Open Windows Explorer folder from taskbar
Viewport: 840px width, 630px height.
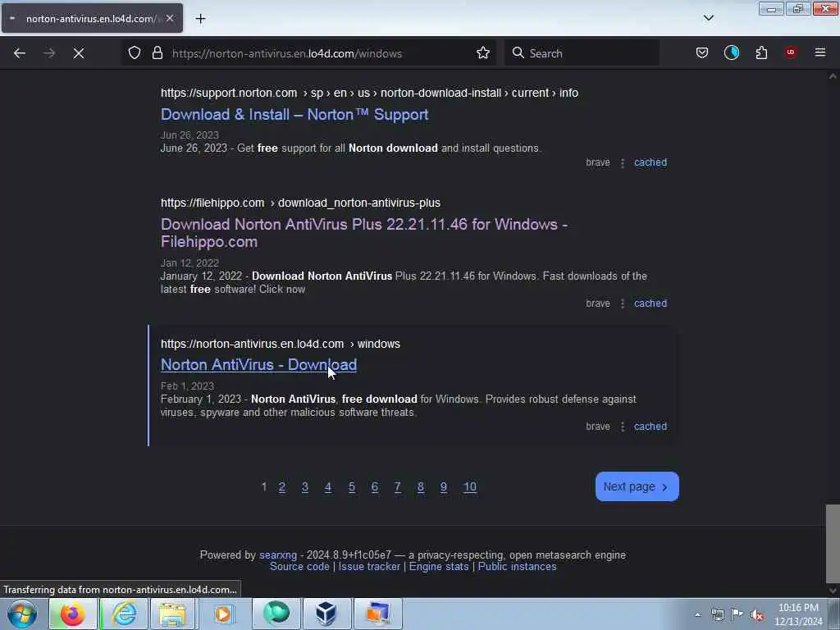172,614
